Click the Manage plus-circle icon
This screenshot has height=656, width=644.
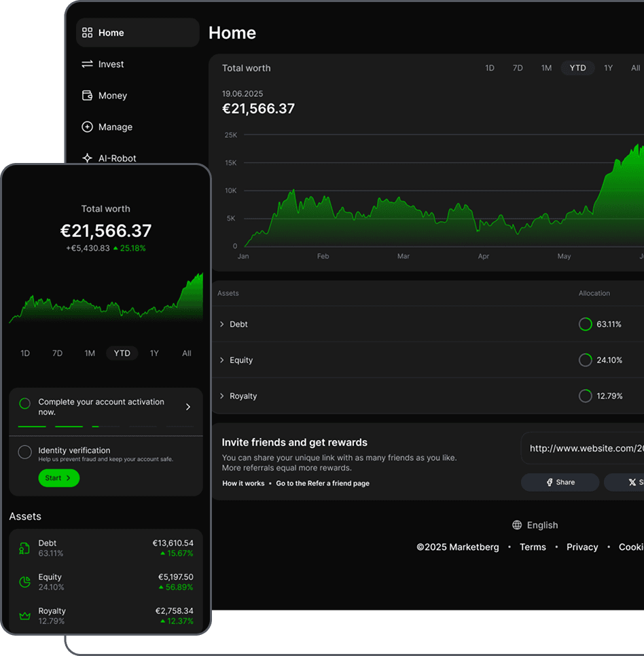point(87,127)
